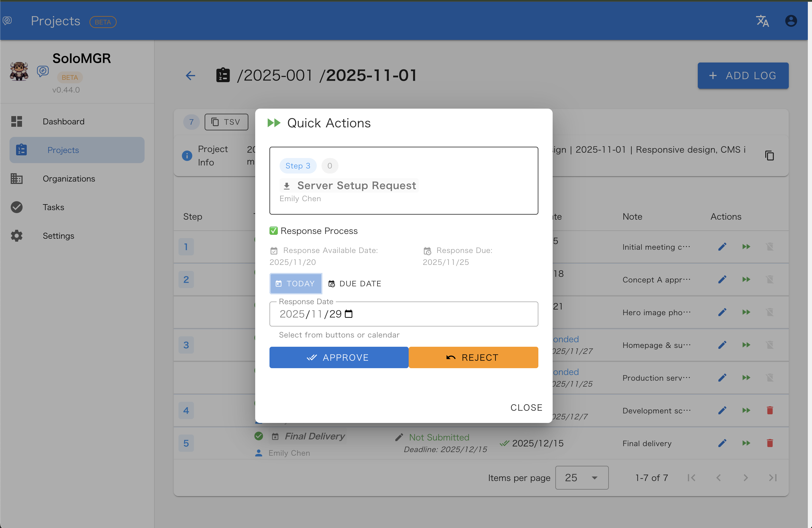Close the Quick Actions dialog
This screenshot has width=812, height=528.
coord(526,407)
